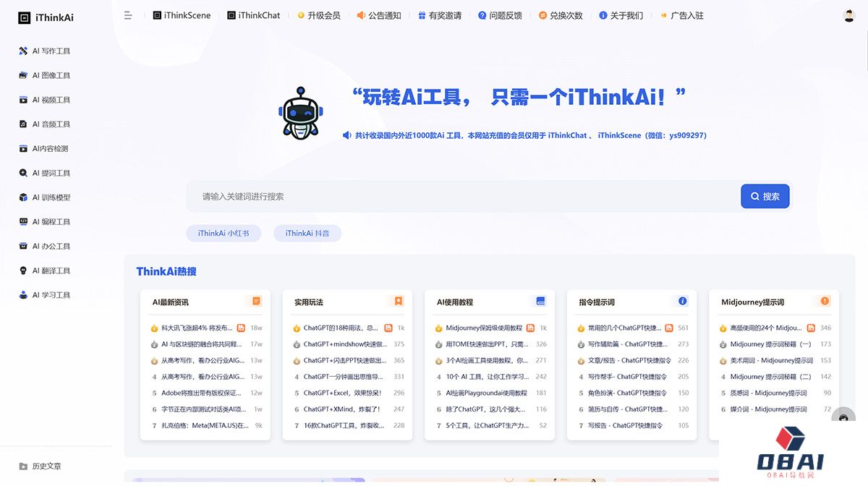This screenshot has height=486, width=868.
Task: Open article '16款ChatGPT工具，炸裂收...'
Action: (x=346, y=426)
